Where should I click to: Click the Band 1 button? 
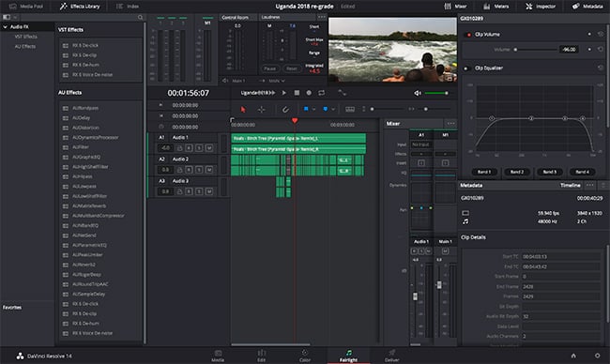point(484,172)
